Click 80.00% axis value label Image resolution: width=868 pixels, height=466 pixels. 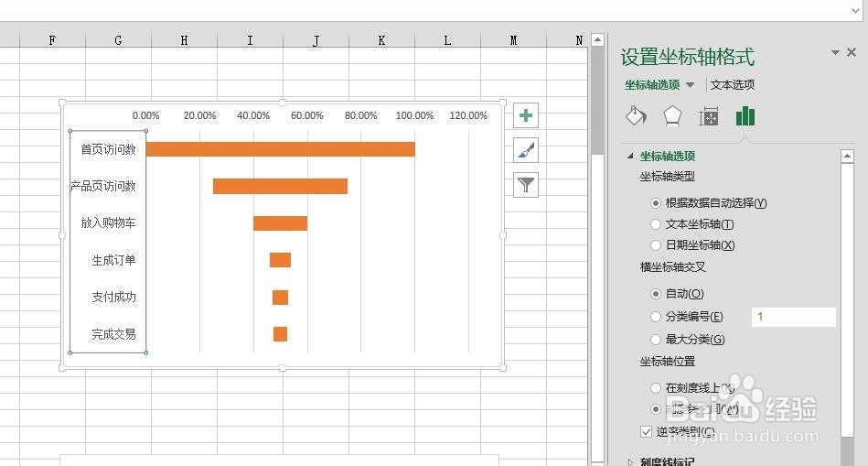click(361, 115)
